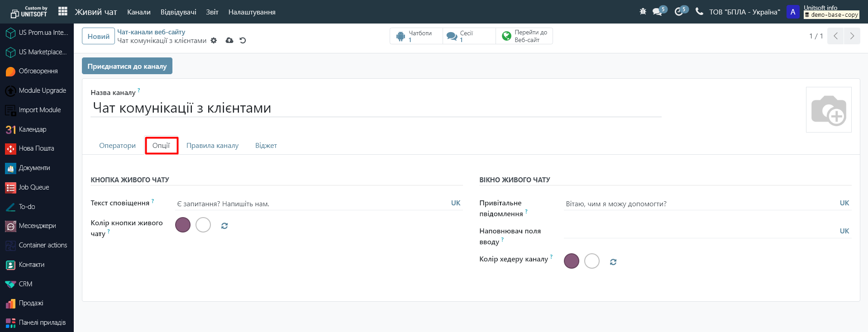Click the Приєднатися до каналу button
Image resolution: width=868 pixels, height=332 pixels.
click(127, 66)
